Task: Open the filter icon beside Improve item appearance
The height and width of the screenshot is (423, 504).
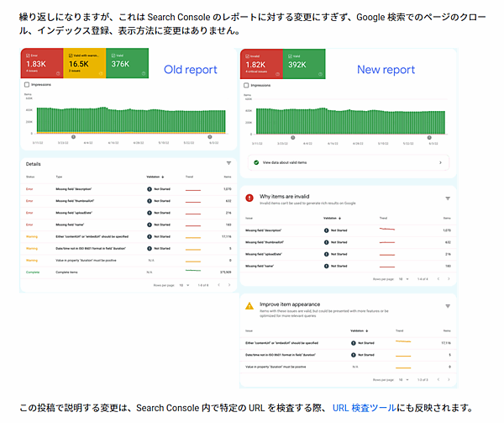Action: click(x=448, y=306)
